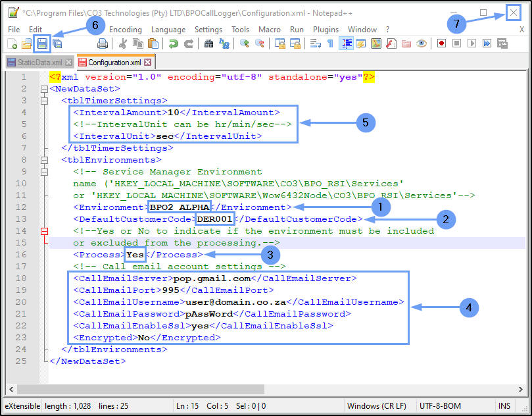Click the Cut scissors icon
The width and height of the screenshot is (532, 416).
pyautogui.click(x=122, y=43)
